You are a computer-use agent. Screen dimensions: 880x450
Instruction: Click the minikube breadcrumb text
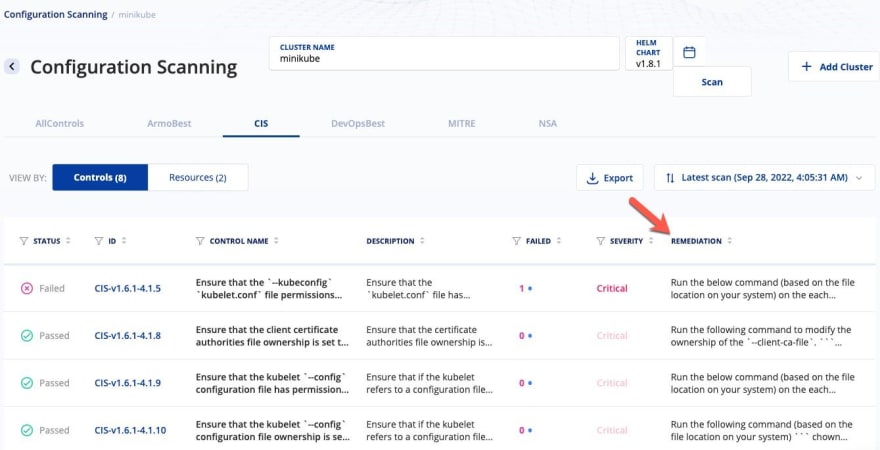(137, 15)
